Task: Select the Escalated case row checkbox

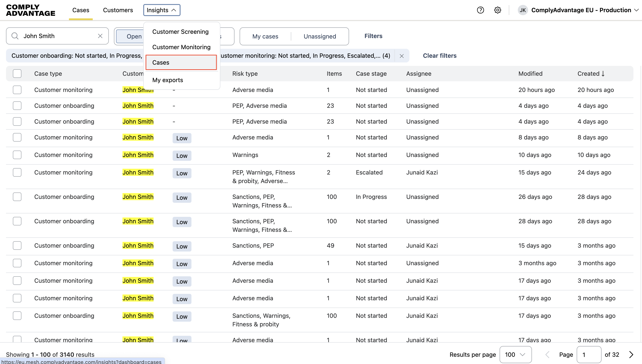Action: click(x=17, y=173)
